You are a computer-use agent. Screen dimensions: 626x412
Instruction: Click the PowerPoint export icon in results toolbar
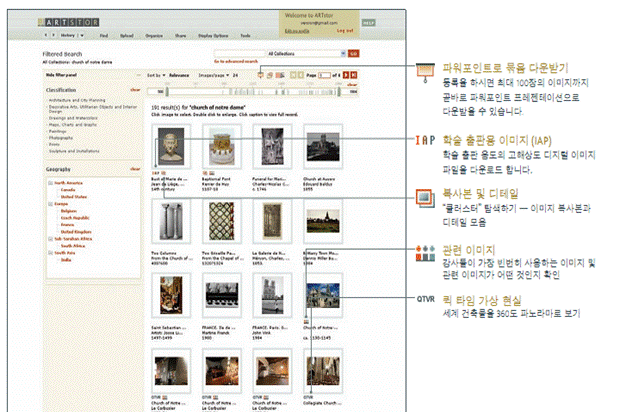tap(260, 76)
